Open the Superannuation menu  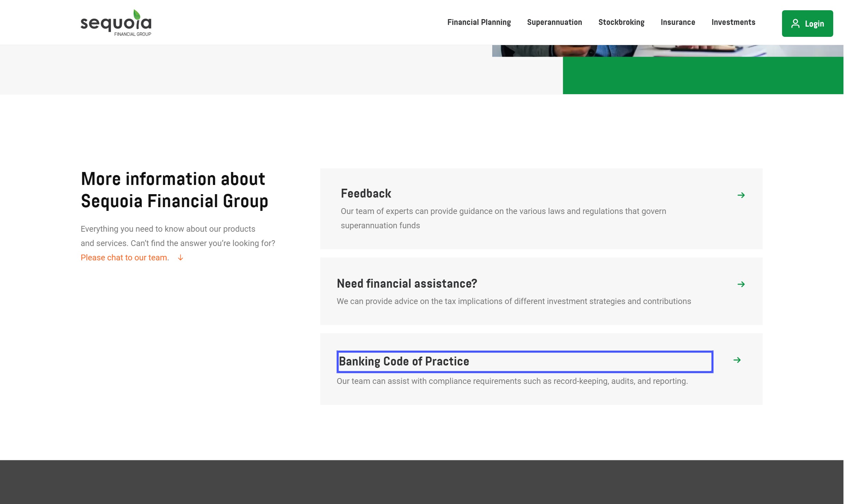(554, 23)
